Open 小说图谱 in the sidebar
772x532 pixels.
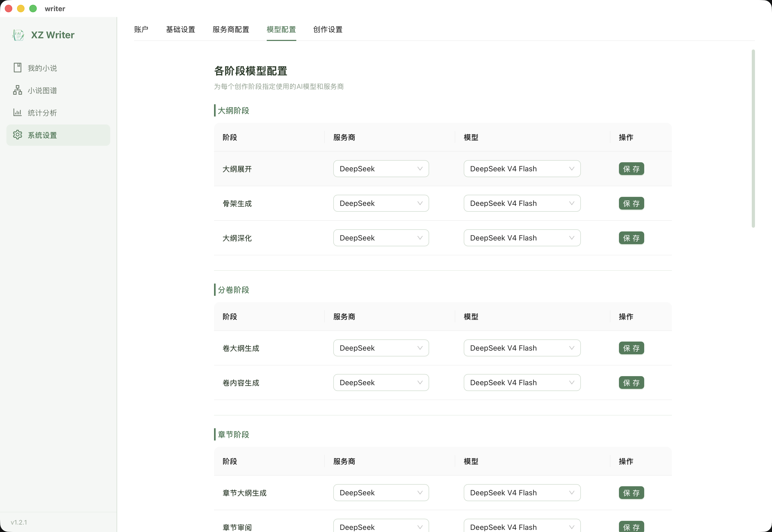tap(58, 90)
